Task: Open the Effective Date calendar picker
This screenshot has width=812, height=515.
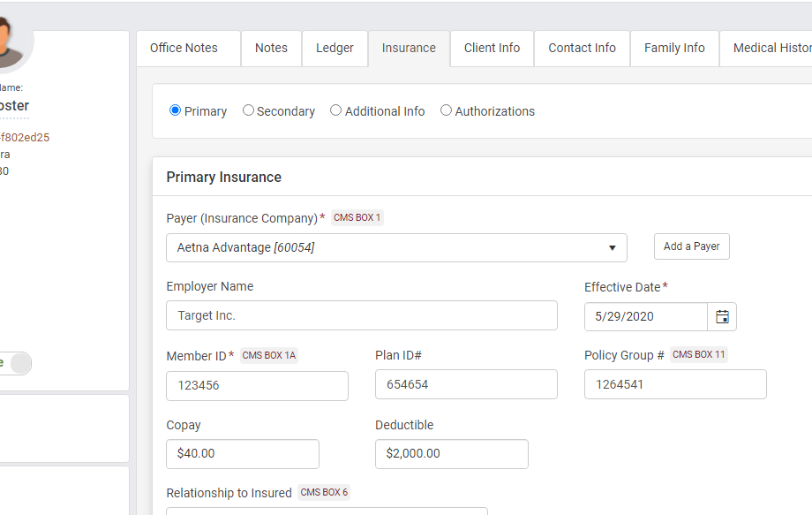Action: click(x=722, y=316)
